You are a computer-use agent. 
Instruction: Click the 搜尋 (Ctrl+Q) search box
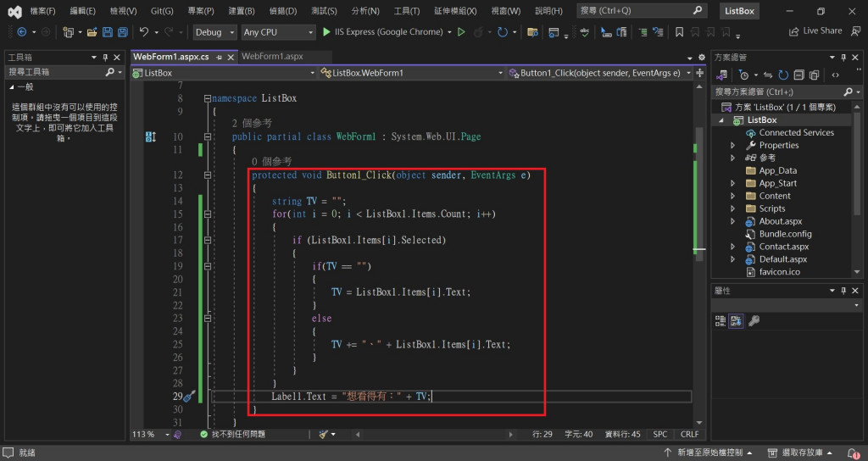click(642, 11)
